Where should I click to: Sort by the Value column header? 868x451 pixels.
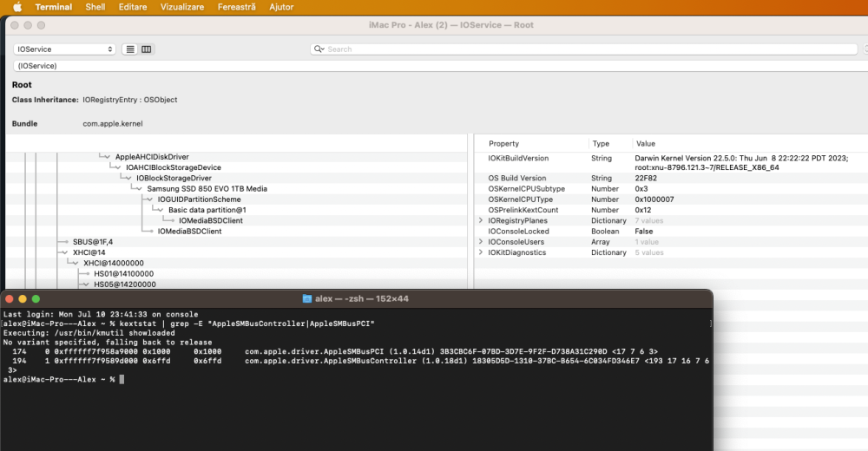pos(646,144)
